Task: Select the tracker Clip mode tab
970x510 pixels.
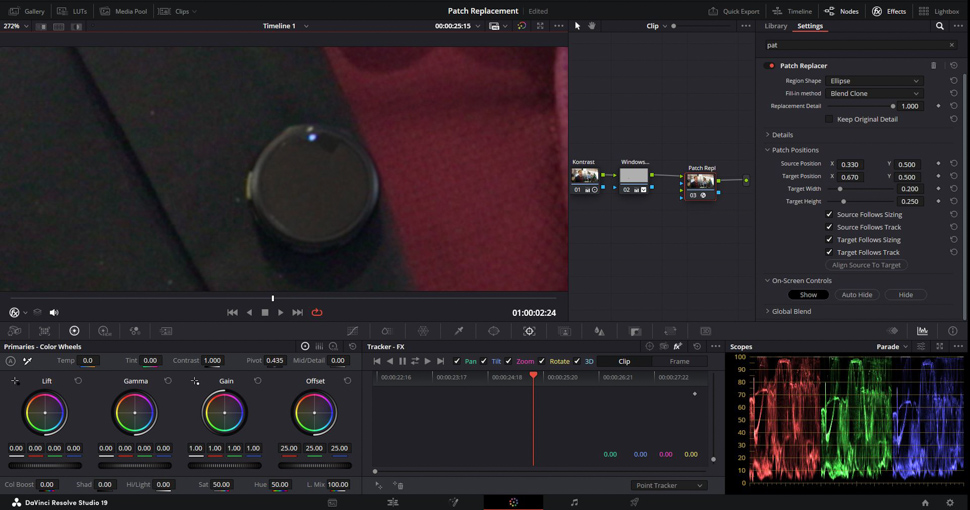Action: (624, 361)
